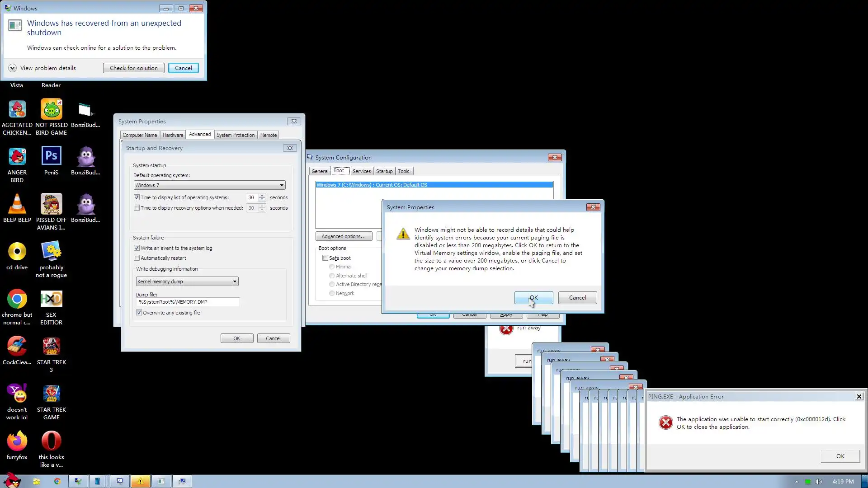Open the ANGER BIRD desktop icon
Viewport: 868px width, 488px height.
click(17, 156)
